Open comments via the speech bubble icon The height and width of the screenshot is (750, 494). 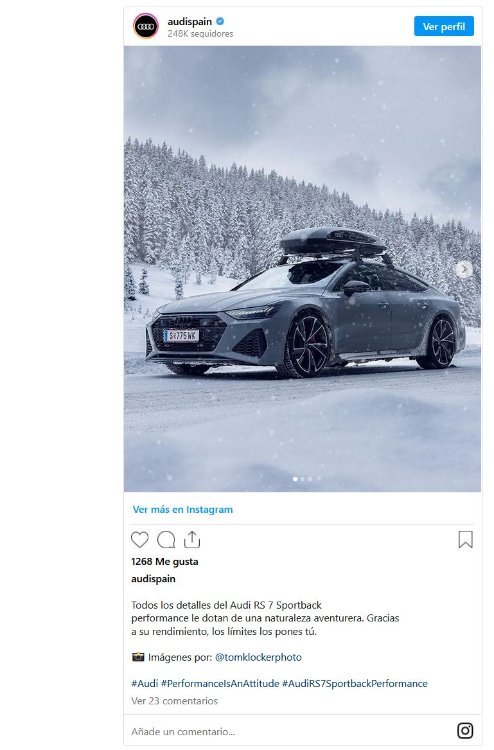pos(166,540)
